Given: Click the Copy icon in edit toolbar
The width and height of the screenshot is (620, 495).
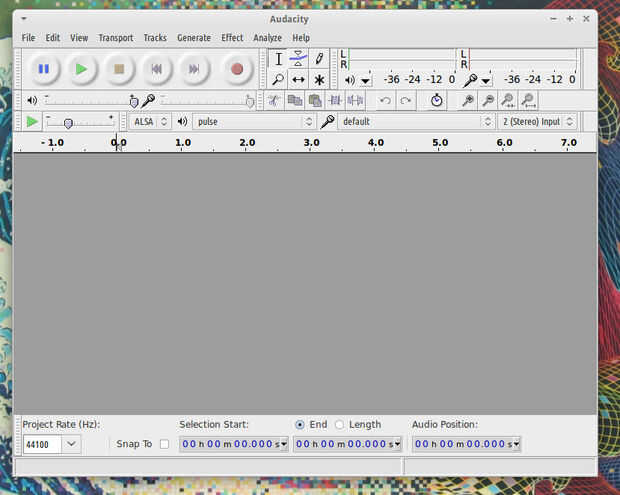Looking at the screenshot, I should point(295,100).
